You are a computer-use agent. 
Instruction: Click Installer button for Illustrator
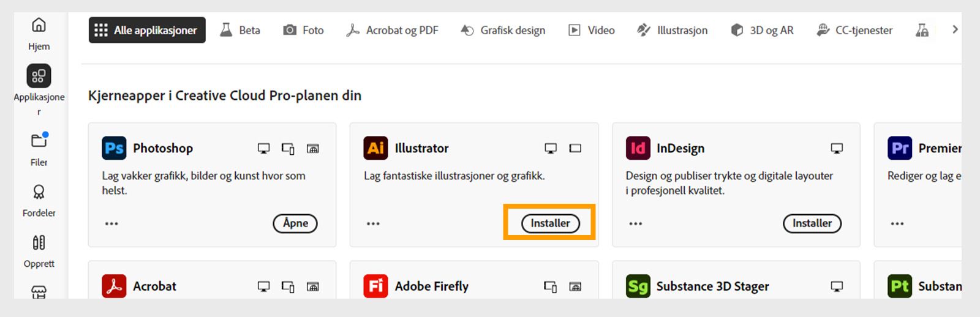(x=550, y=223)
